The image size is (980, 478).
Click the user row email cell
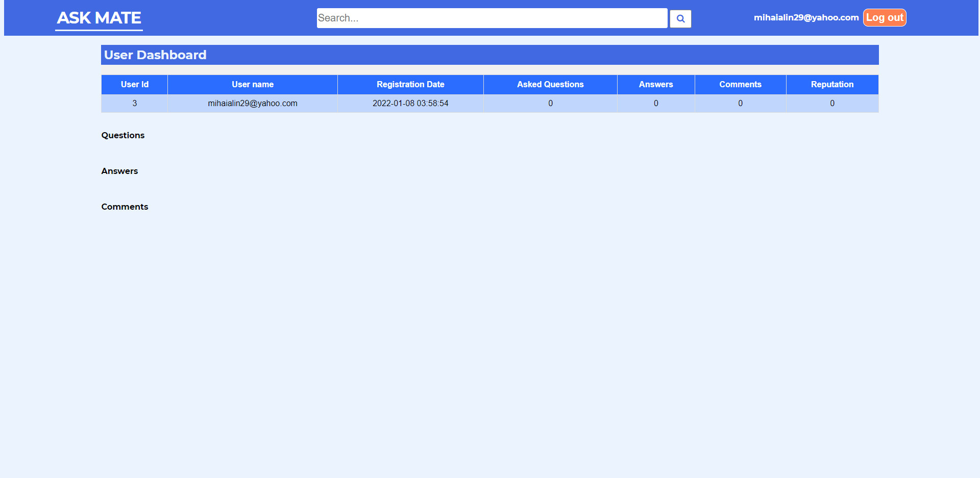click(253, 103)
